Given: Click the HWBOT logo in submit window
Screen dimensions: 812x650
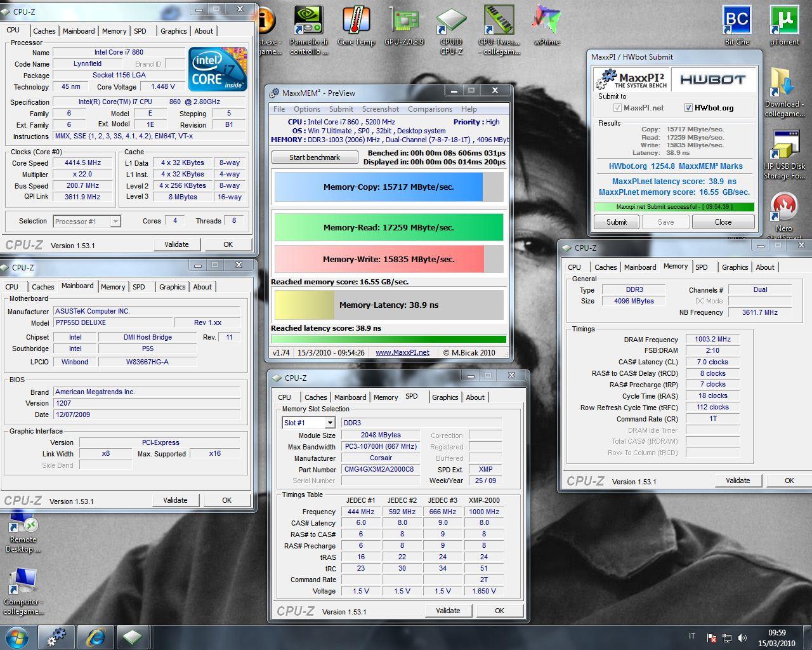Looking at the screenshot, I should coord(712,79).
